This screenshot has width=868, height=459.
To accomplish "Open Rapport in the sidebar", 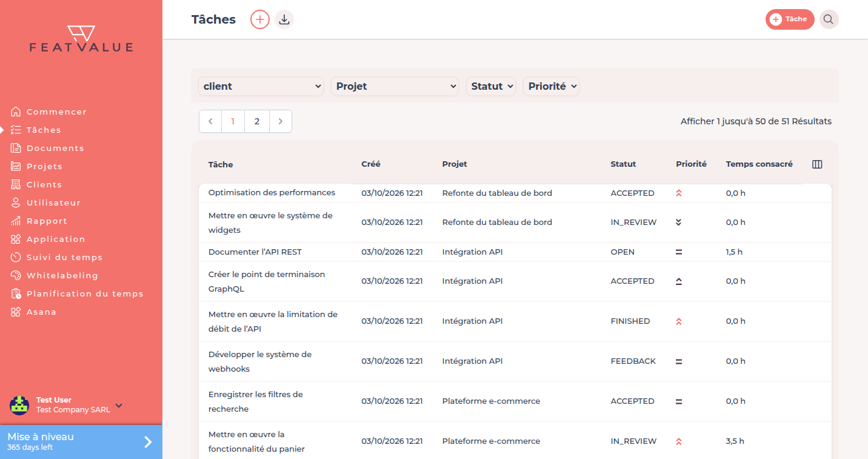I will click(x=39, y=221).
